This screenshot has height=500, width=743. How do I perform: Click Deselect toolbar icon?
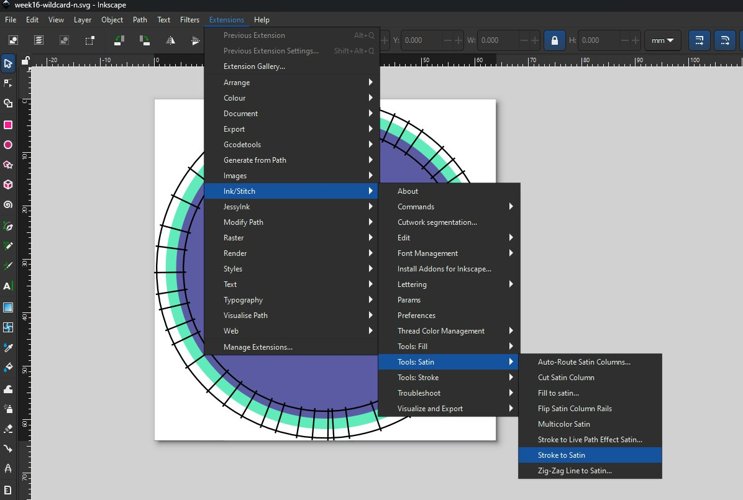[x=64, y=40]
